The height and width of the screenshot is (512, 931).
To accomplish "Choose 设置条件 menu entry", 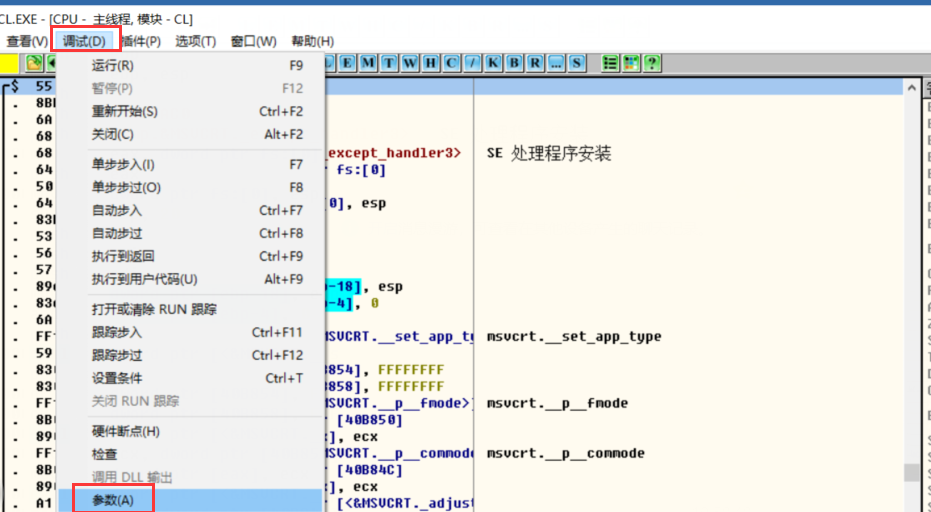I will [x=190, y=378].
